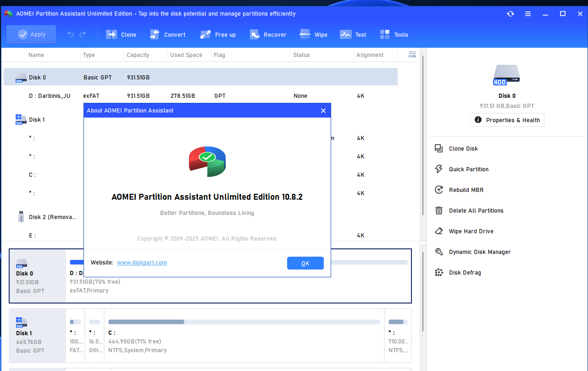Sort by the Capacity column header
This screenshot has width=588, height=371.
pyautogui.click(x=138, y=55)
